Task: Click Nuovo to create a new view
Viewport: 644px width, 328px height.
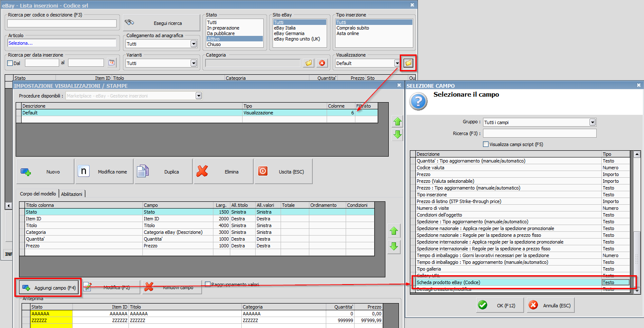Action: click(45, 172)
